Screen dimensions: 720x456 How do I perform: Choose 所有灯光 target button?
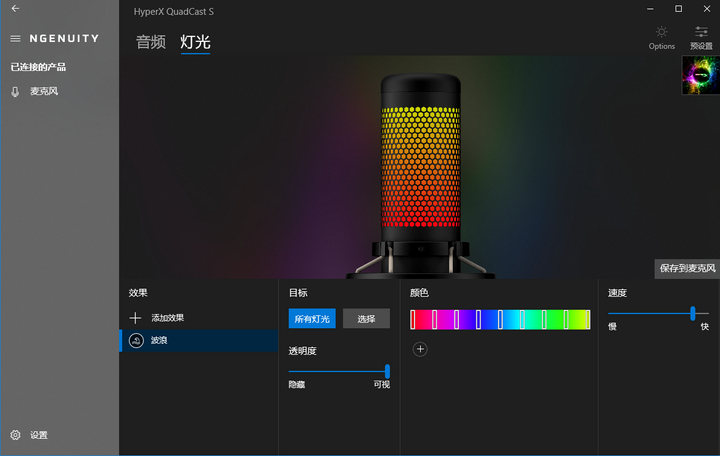click(312, 319)
